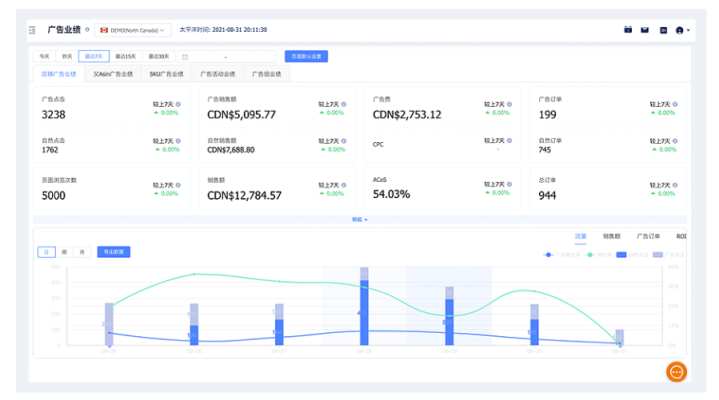Image resolution: width=719 pixels, height=400 pixels.
Task: Toggle the sidebar menu hamburger icon
Action: click(33, 30)
